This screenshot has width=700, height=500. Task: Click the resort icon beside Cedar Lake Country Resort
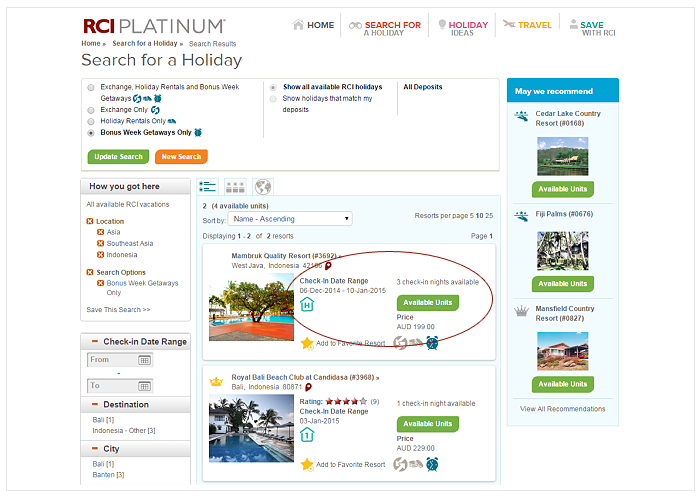click(x=521, y=116)
